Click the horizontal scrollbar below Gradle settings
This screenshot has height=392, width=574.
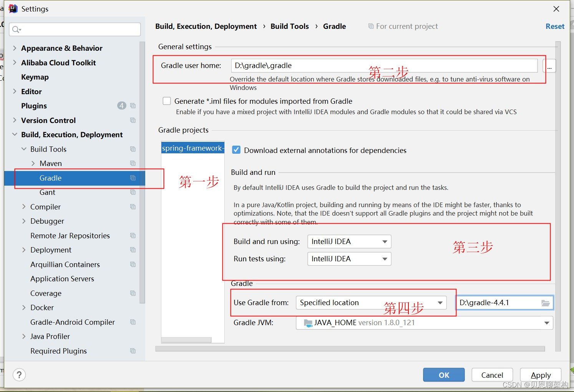(x=350, y=349)
